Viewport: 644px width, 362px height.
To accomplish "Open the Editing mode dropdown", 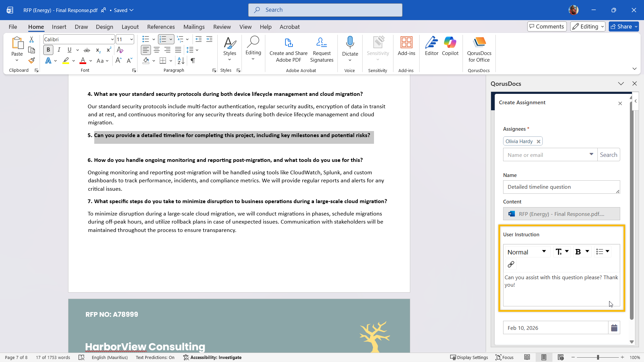I will 587,26.
